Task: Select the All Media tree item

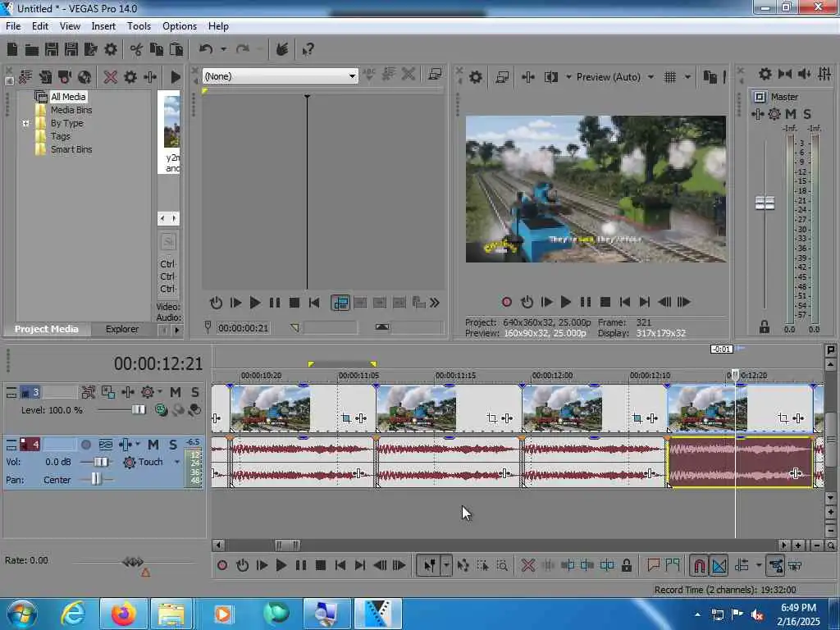Action: pos(68,97)
